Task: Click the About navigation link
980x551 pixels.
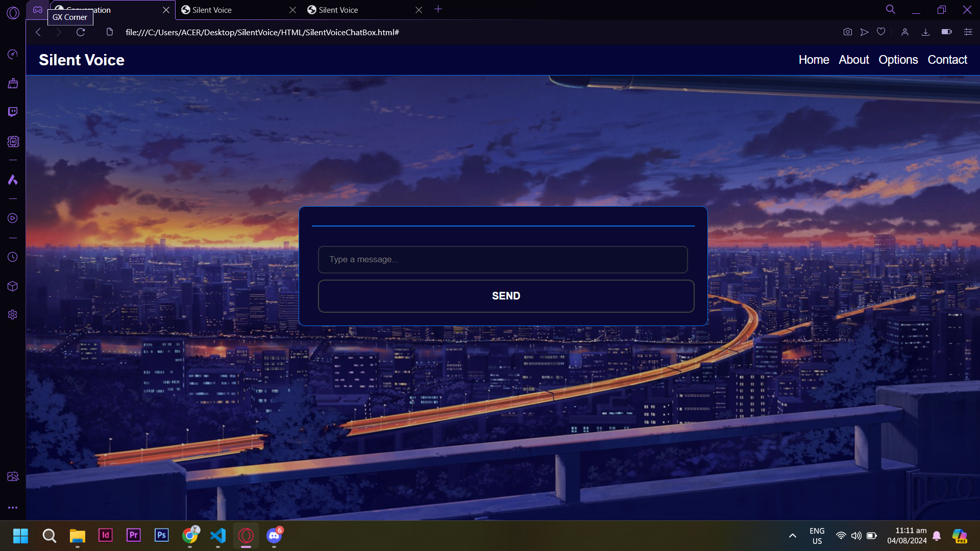Action: 853,60
